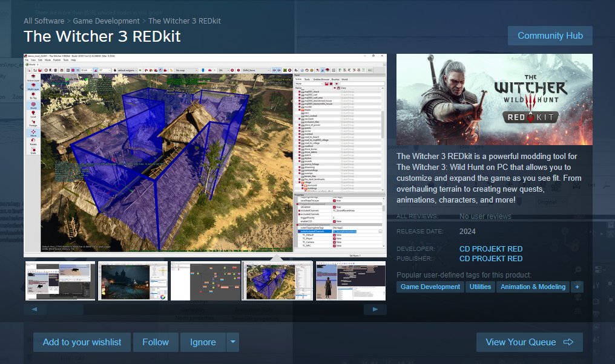The width and height of the screenshot is (615, 364).
Task: Add to your wishlist
Action: coord(82,342)
